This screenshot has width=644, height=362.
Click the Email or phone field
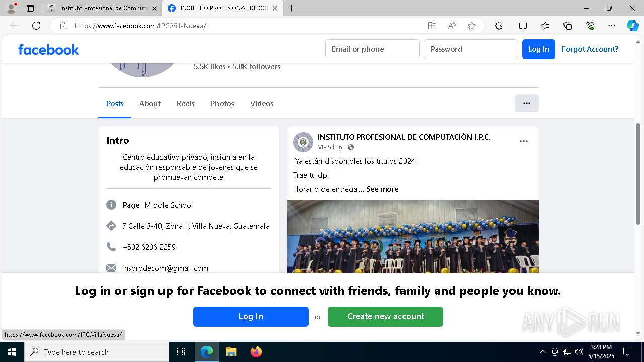pos(372,49)
